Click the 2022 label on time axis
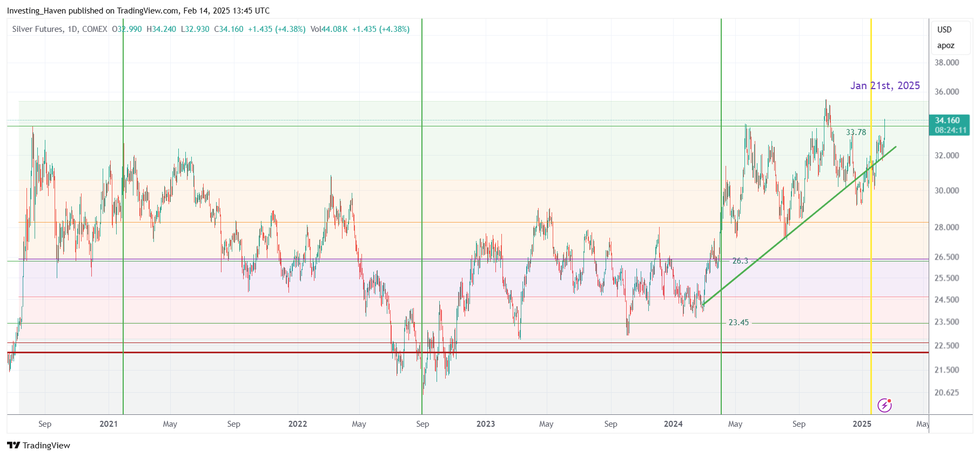This screenshot has width=980, height=457. pyautogui.click(x=298, y=424)
